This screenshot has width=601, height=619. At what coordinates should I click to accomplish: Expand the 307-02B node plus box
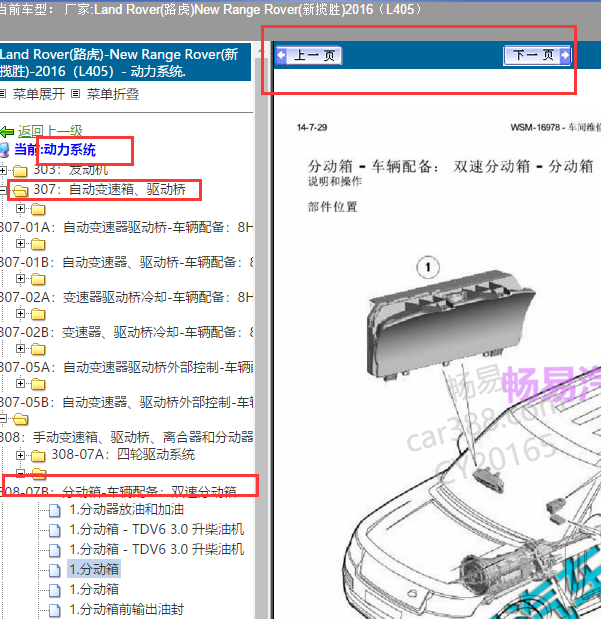pyautogui.click(x=20, y=313)
